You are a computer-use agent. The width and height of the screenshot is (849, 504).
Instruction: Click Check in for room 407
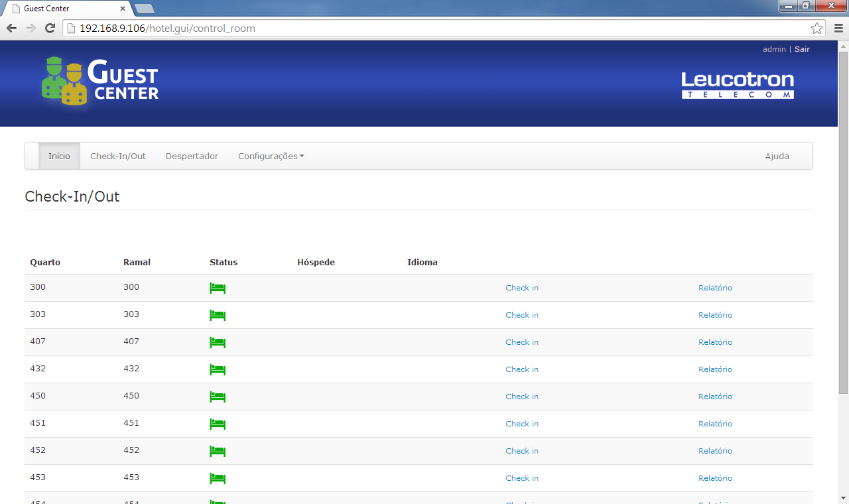click(x=522, y=342)
